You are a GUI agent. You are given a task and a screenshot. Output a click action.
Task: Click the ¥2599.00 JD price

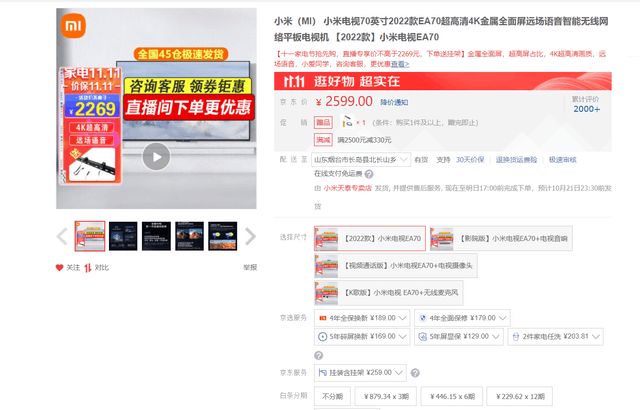(344, 102)
